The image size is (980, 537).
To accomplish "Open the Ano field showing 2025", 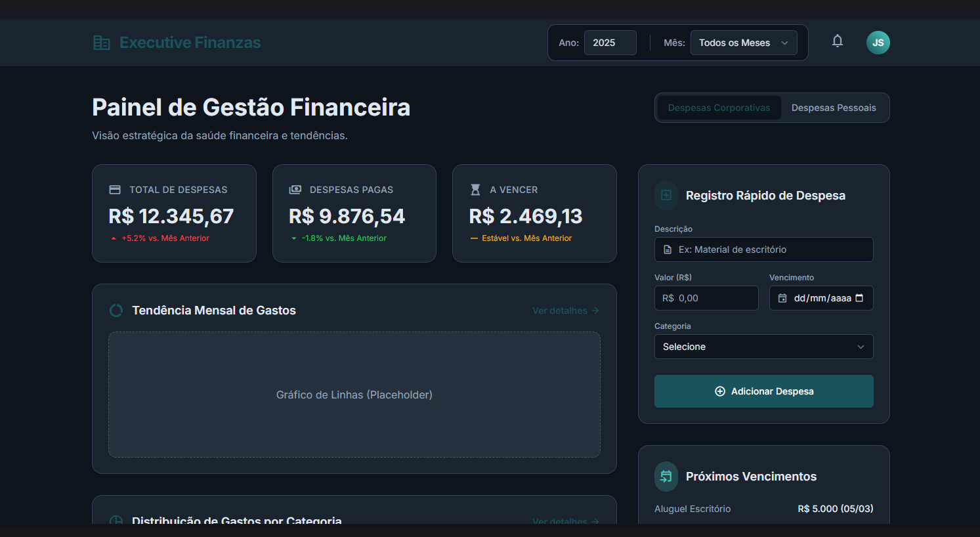I will (x=610, y=42).
